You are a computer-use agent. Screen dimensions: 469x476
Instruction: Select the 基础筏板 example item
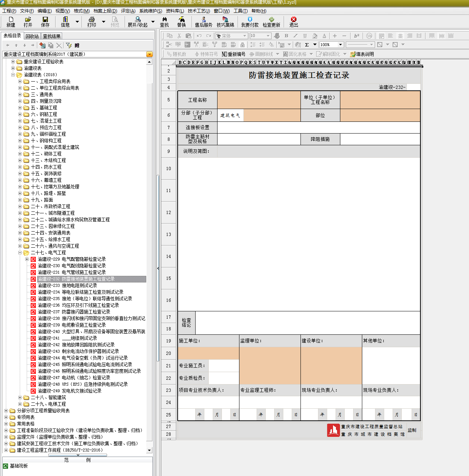click(x=19, y=466)
